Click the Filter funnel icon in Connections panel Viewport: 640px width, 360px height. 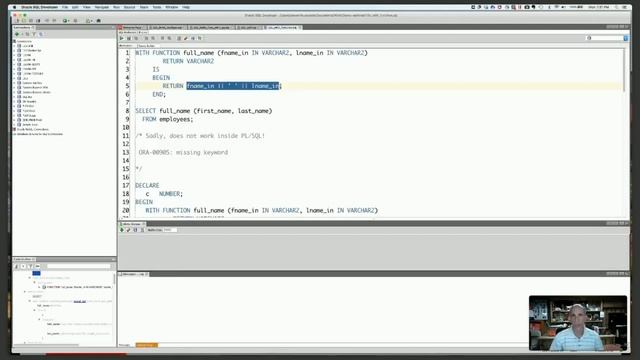pos(34,34)
